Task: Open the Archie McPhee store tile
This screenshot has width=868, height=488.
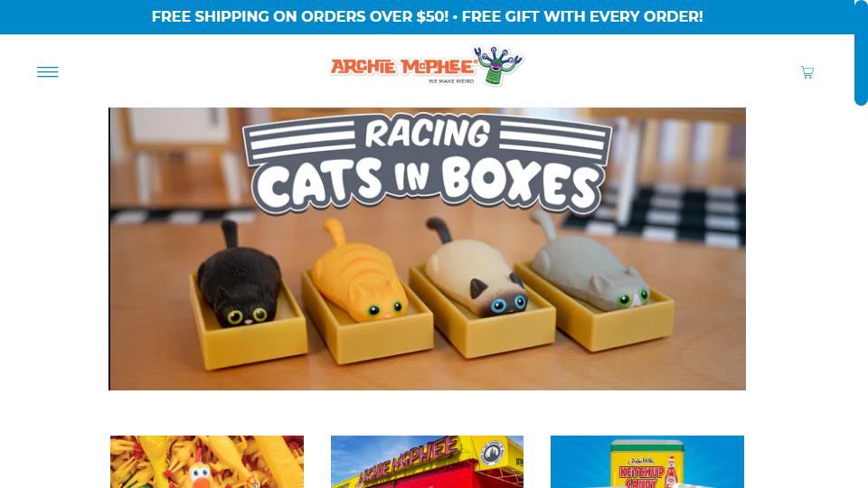Action: [x=427, y=462]
